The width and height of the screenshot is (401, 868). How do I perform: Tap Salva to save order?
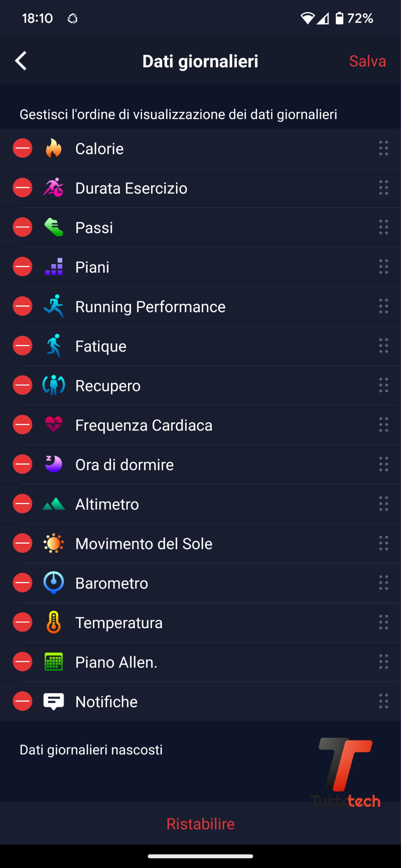pos(367,61)
